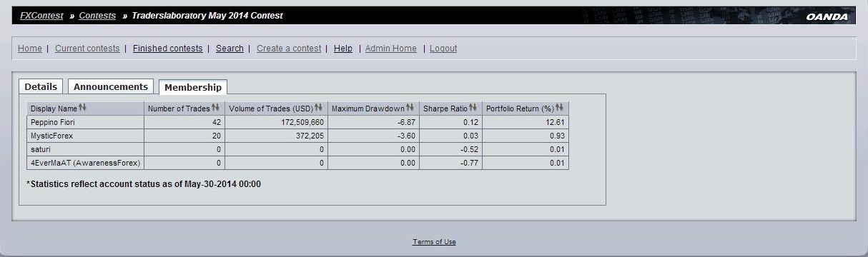Click the -0.52 Sharpe ratio value
868x257 pixels.
[x=470, y=149]
